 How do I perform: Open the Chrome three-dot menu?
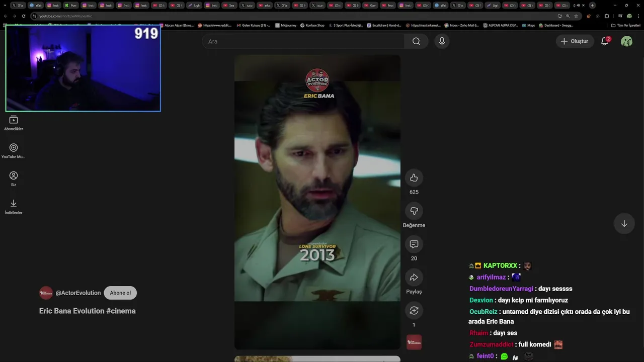[x=638, y=16]
